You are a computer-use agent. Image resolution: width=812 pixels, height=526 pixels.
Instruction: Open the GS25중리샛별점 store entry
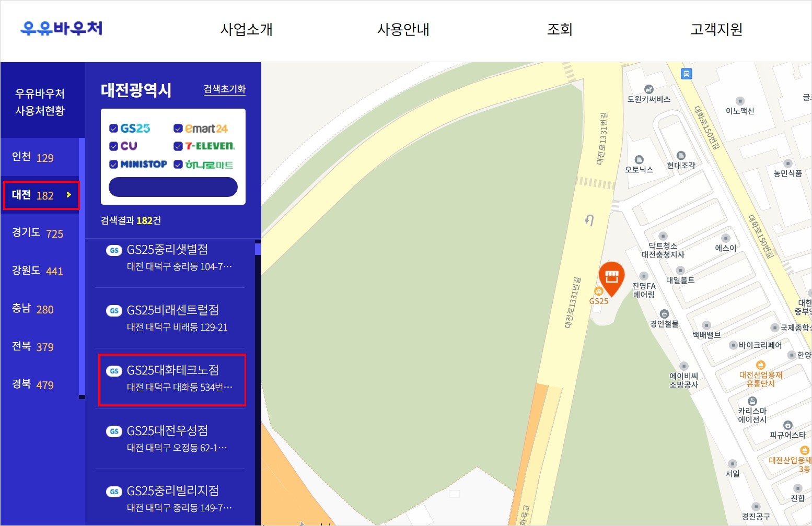[x=170, y=258]
